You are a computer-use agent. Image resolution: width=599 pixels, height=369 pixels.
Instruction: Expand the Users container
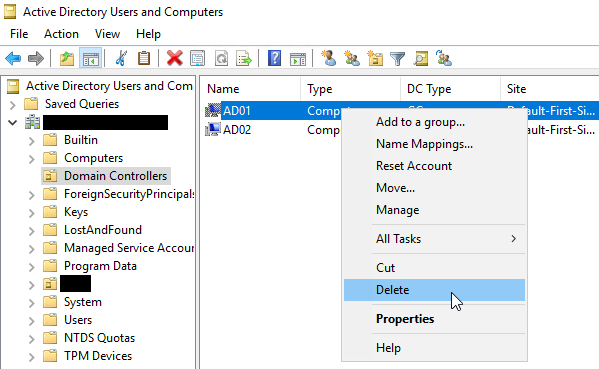pyautogui.click(x=31, y=320)
